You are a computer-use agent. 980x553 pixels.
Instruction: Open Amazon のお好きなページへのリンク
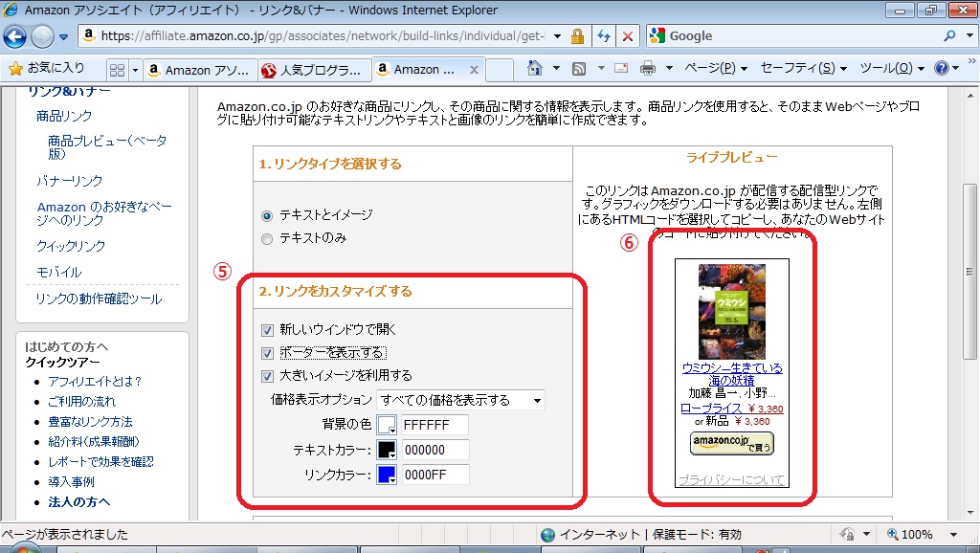[104, 213]
